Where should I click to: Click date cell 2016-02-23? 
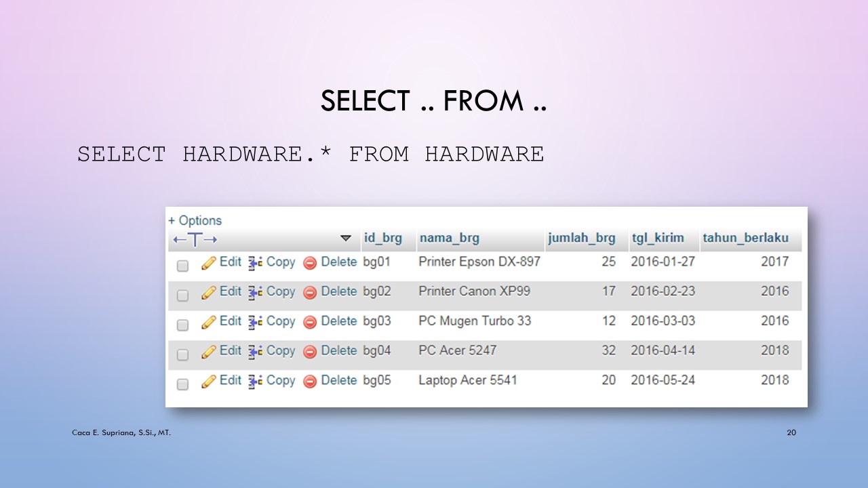(x=663, y=291)
